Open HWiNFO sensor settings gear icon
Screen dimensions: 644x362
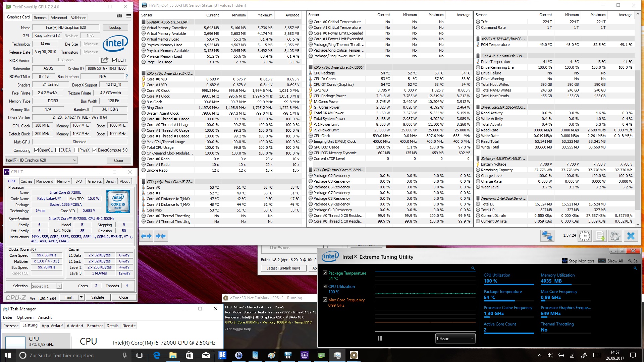click(615, 236)
